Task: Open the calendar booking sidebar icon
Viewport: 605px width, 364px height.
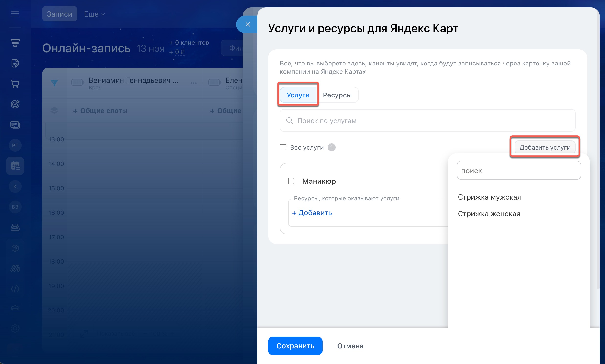Action: pyautogui.click(x=15, y=166)
